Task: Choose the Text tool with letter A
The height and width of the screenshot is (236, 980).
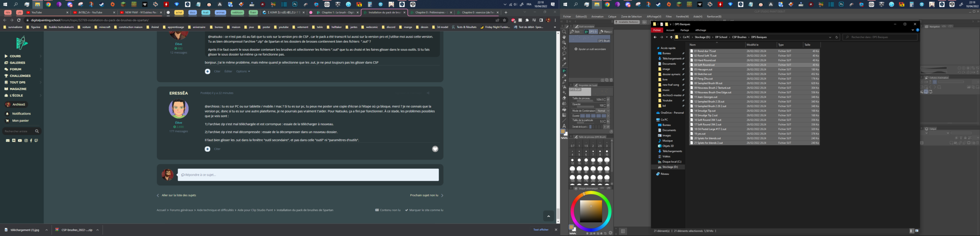Action: [x=564, y=126]
